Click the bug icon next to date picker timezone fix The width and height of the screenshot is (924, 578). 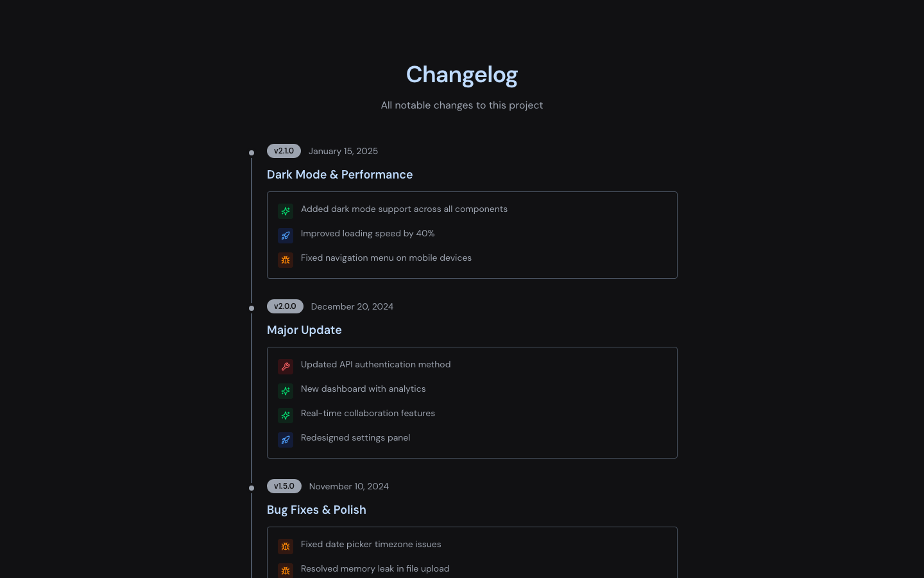point(286,547)
